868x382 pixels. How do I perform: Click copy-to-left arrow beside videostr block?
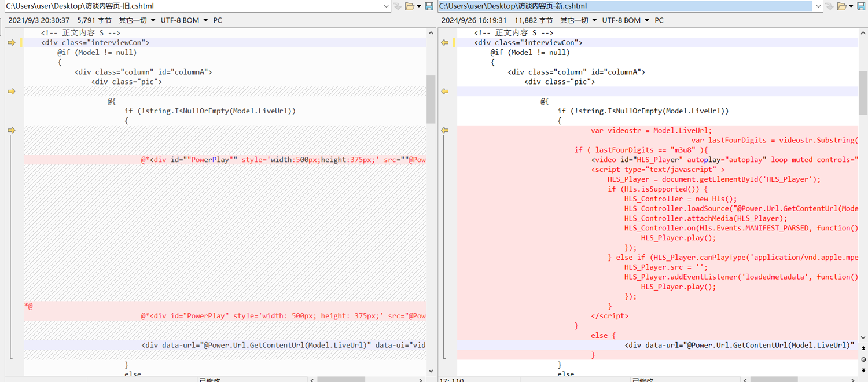(445, 131)
